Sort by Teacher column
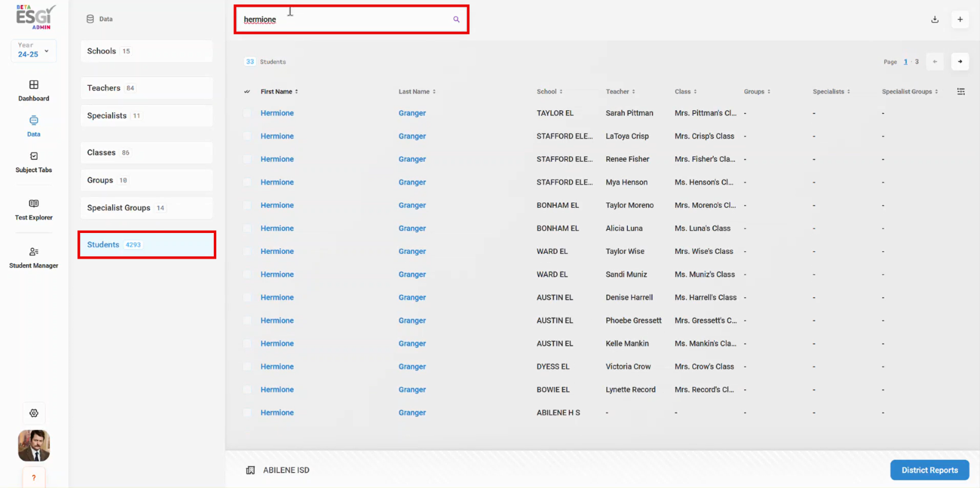The width and height of the screenshot is (980, 488). pos(620,91)
